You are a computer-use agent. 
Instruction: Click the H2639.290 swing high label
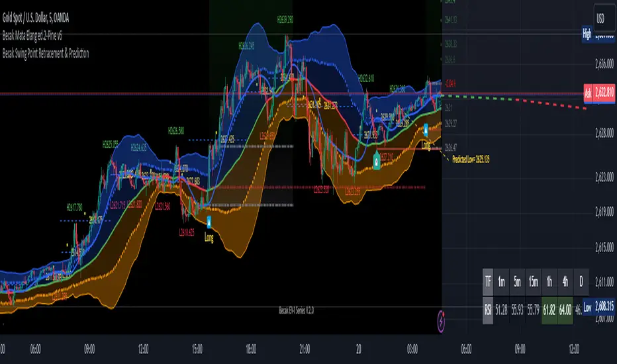point(285,19)
